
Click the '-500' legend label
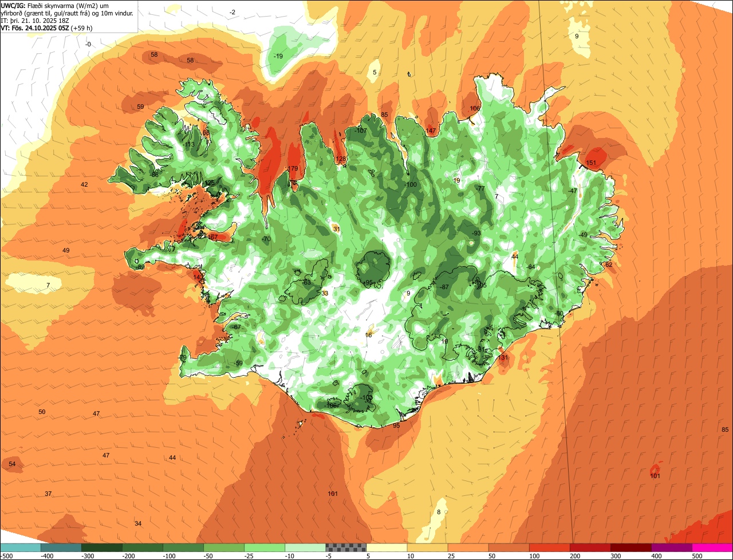pyautogui.click(x=7, y=556)
